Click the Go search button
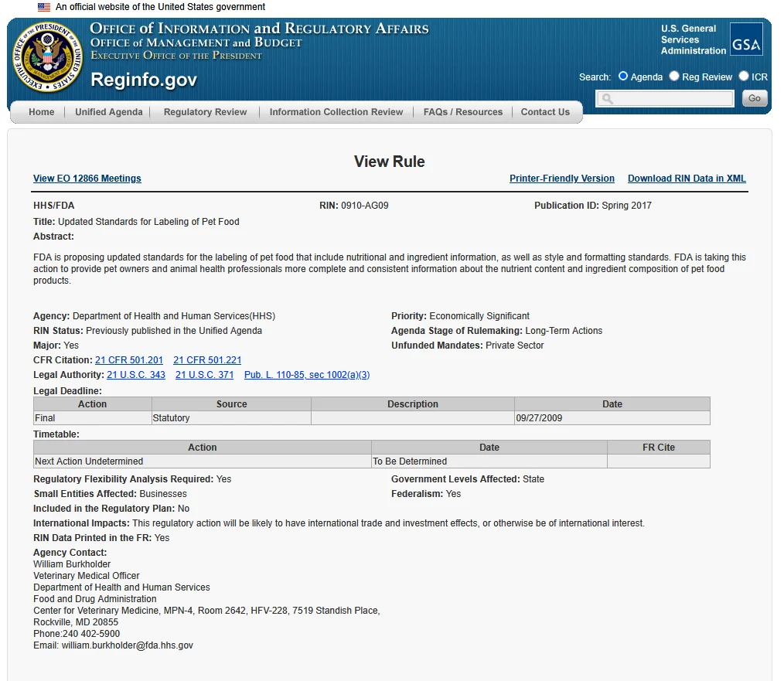Screen dimensions: 784x681 755,98
